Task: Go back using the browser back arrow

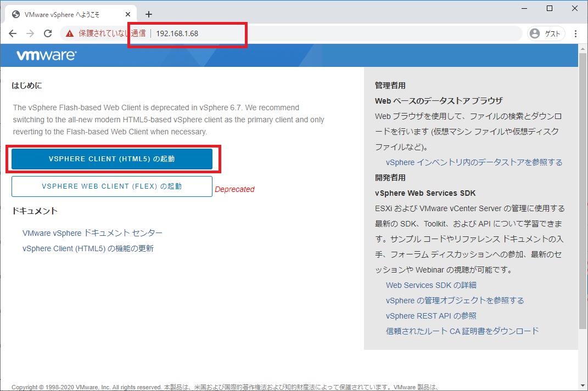Action: tap(13, 33)
